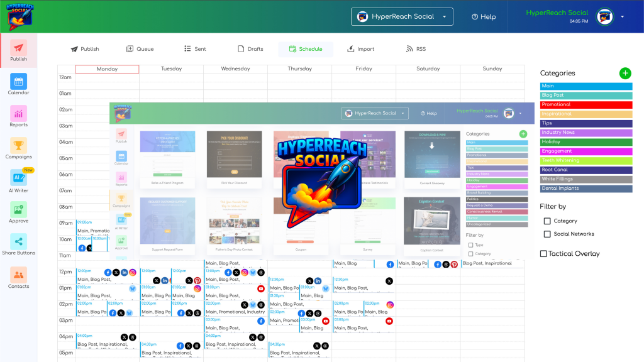Select the Promotional red category
Screen dimensions: 644x362
586,105
